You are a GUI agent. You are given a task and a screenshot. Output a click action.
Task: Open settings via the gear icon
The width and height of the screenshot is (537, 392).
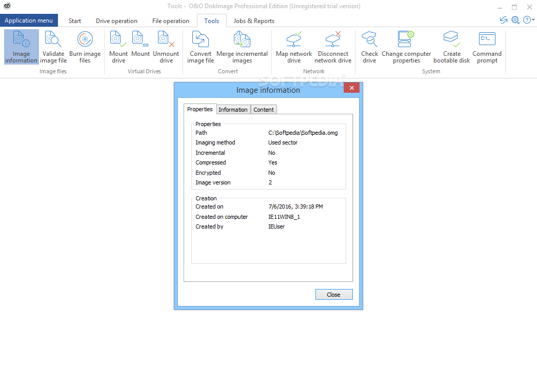coord(515,20)
